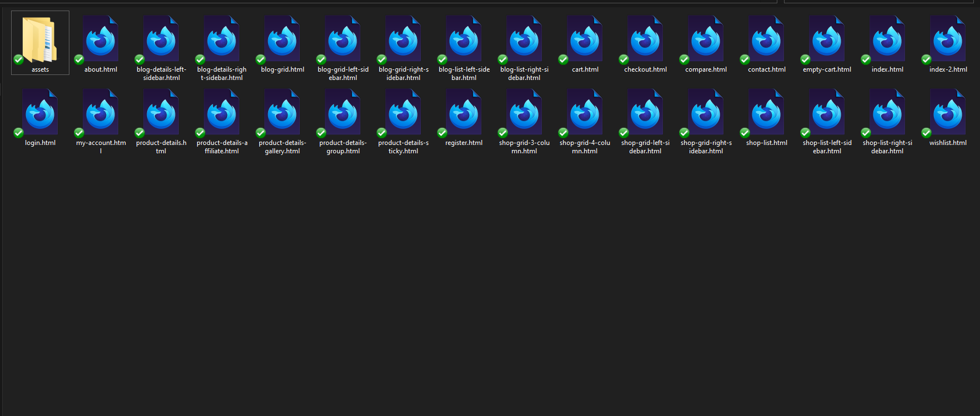Select the compare.html file
This screenshot has height=416, width=980.
click(706, 40)
